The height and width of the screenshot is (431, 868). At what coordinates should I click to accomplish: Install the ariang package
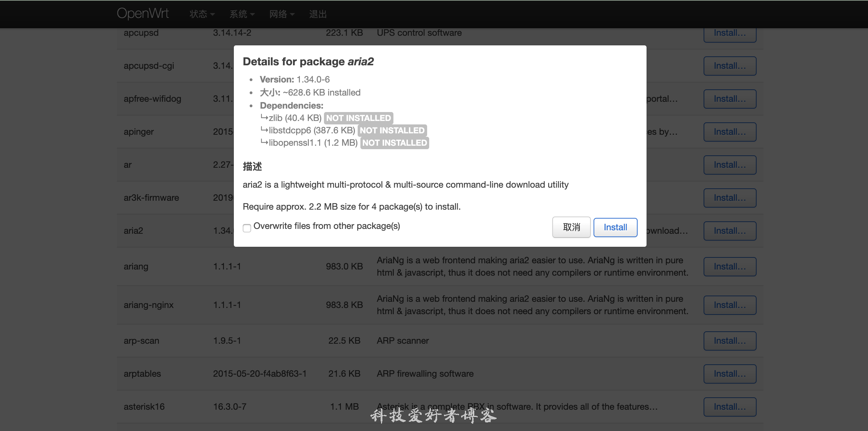click(730, 266)
